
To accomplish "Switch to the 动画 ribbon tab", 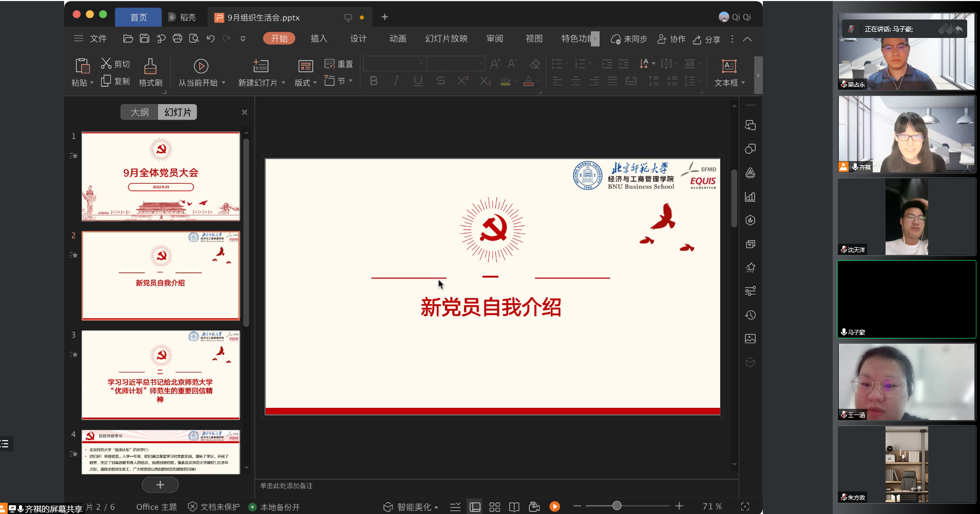I will point(397,39).
